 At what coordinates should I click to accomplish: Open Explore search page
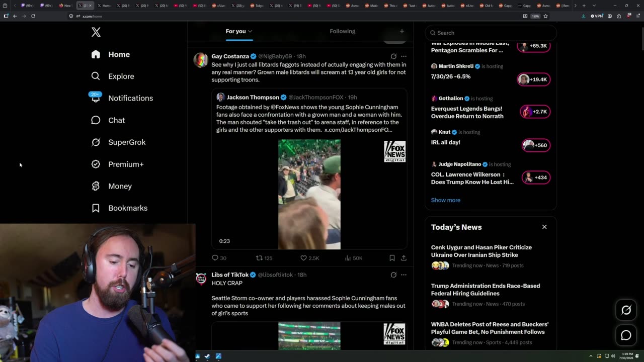pyautogui.click(x=113, y=76)
